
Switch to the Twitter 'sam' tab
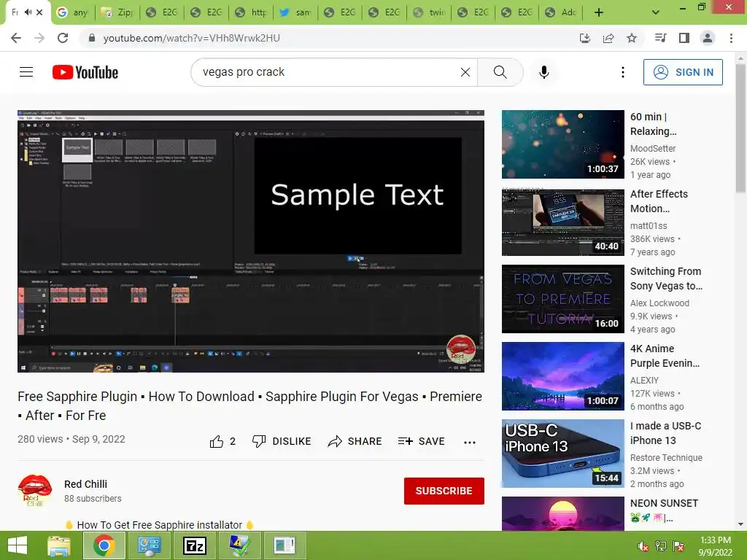tap(295, 12)
